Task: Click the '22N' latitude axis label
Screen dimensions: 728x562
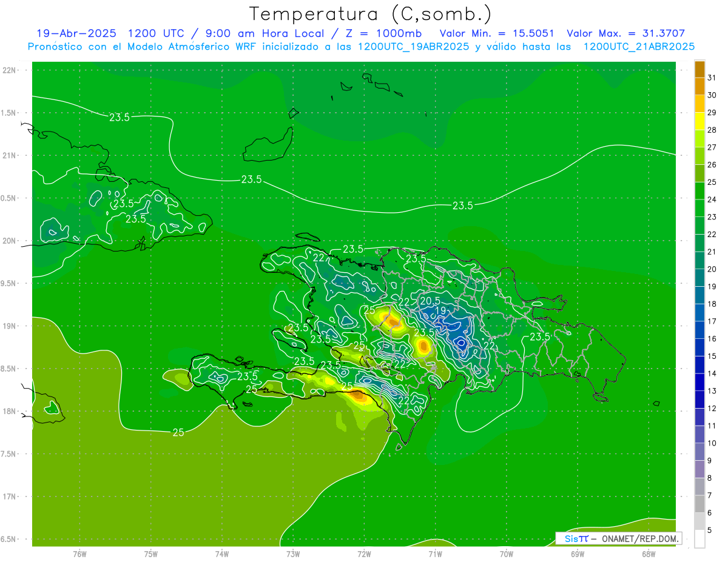Action: point(10,70)
